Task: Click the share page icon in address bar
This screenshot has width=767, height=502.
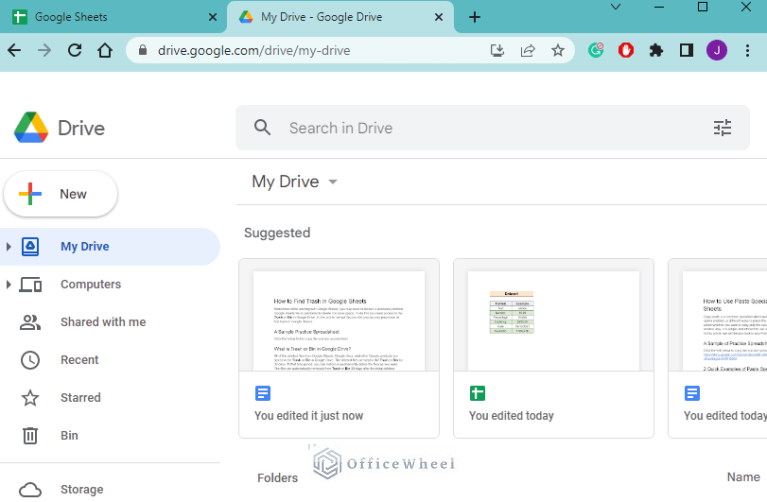Action: [528, 50]
